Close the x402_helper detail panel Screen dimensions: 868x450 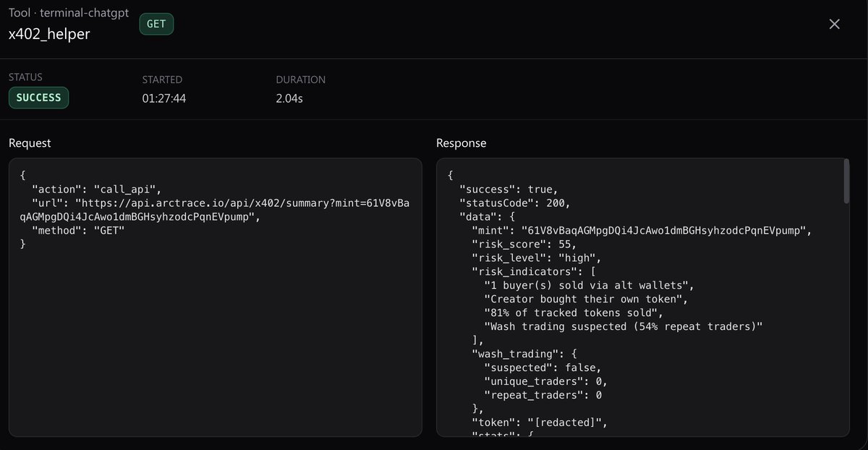(x=834, y=24)
